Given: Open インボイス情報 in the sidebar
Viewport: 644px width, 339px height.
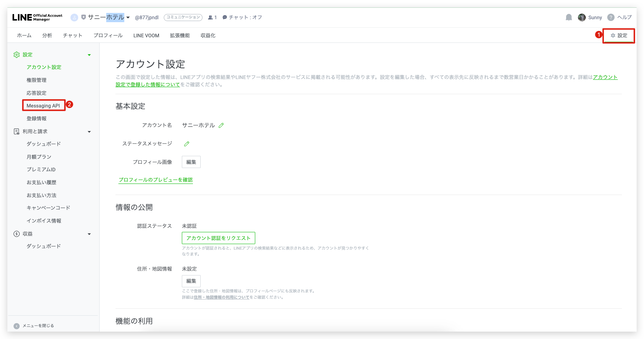Looking at the screenshot, I should (x=44, y=221).
